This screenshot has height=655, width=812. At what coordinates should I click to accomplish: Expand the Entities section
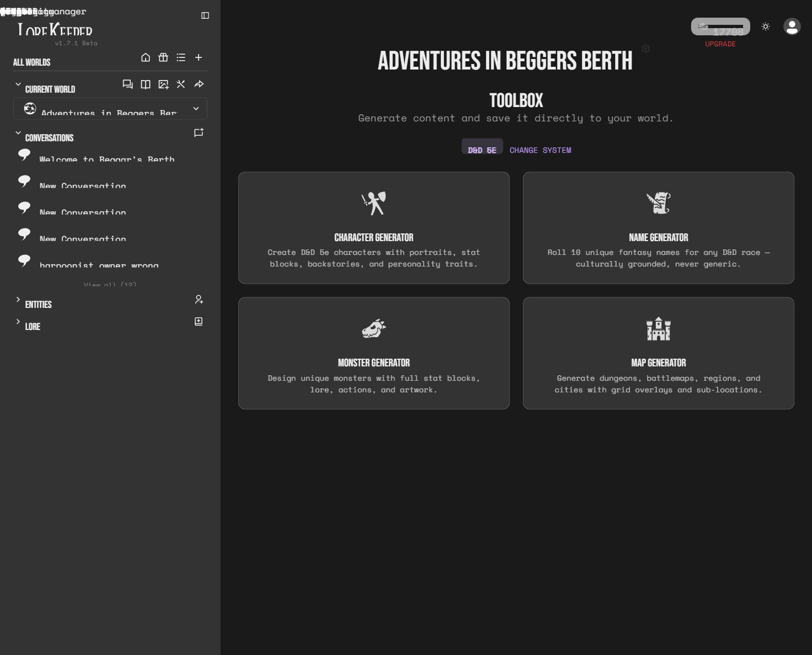point(18,300)
